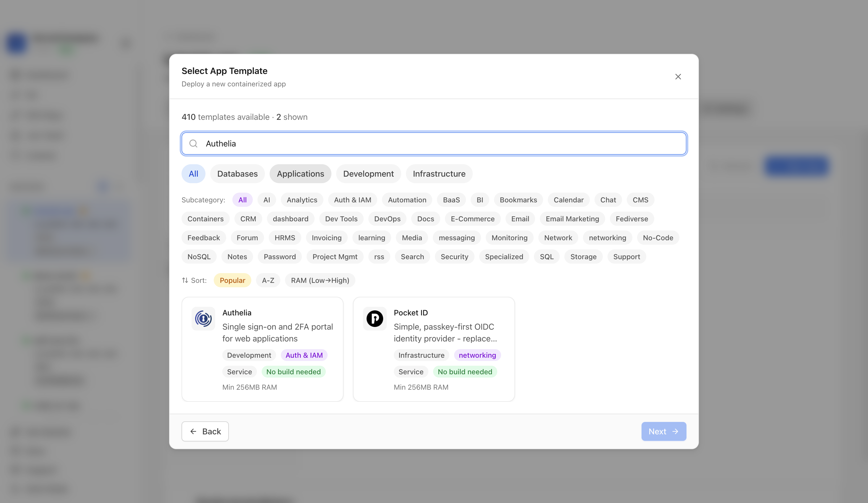Select the All subcategory chip
The image size is (868, 503).
[242, 200]
